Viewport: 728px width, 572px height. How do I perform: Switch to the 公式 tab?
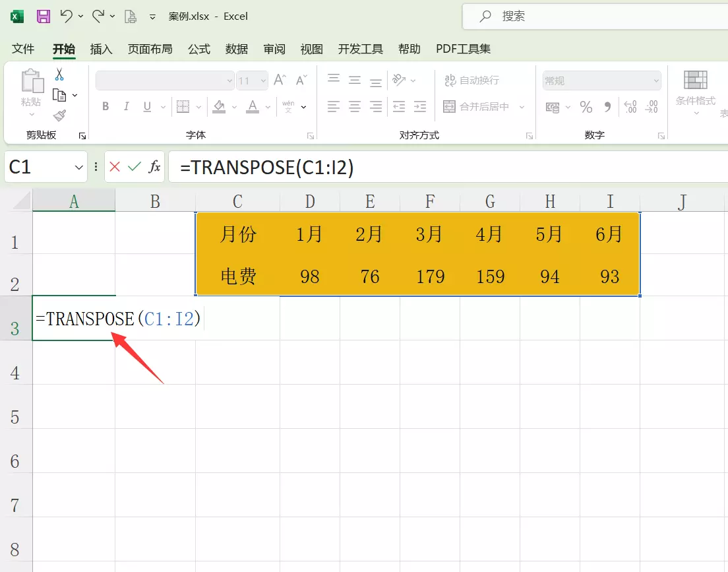199,49
